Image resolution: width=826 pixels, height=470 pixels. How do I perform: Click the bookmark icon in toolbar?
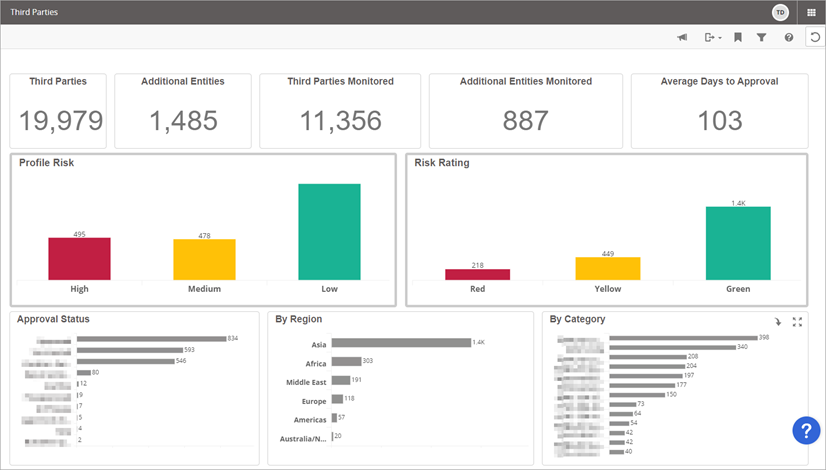737,38
